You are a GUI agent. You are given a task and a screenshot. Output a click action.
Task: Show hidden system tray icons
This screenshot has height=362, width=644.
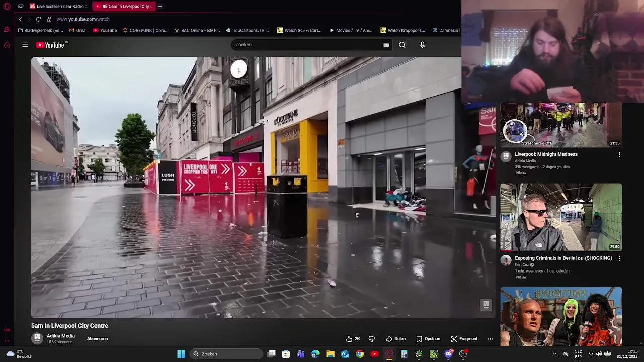[554, 354]
